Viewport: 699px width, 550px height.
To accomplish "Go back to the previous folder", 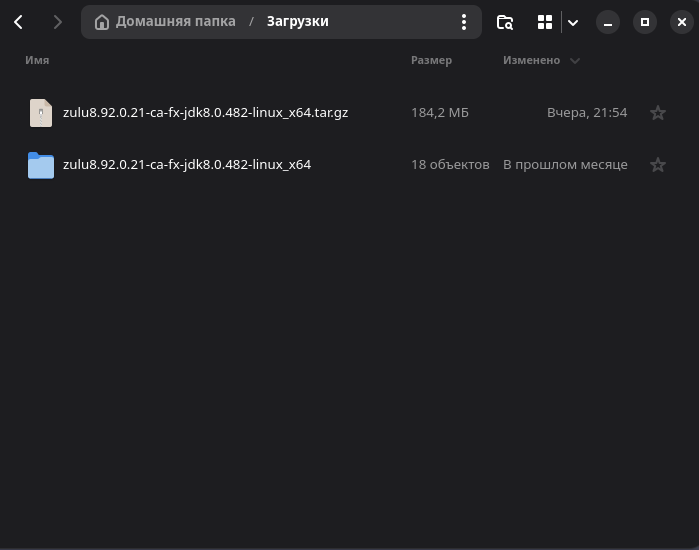I will [x=18, y=22].
